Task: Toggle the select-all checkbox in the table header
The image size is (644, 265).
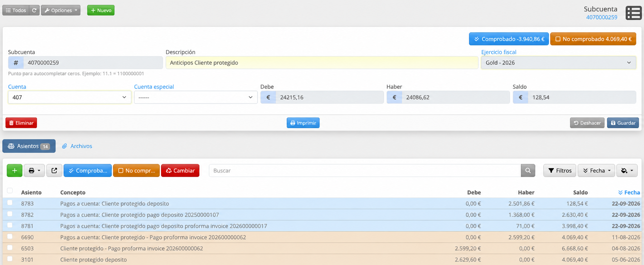Action: [10, 191]
